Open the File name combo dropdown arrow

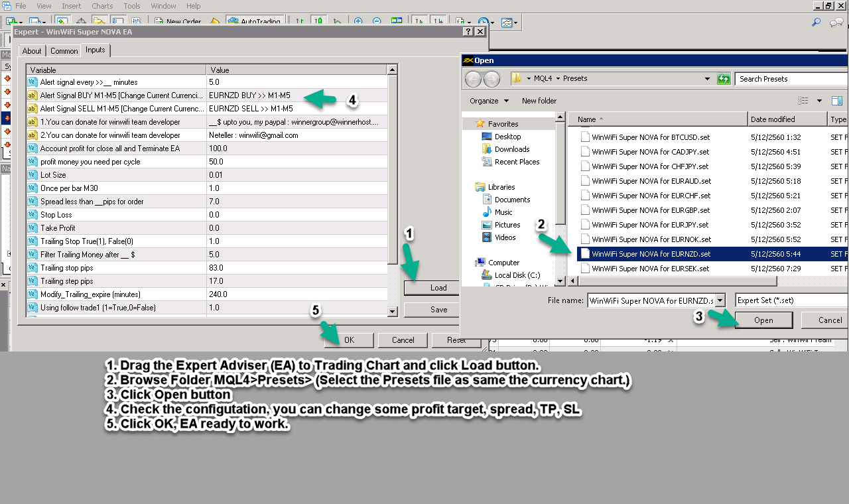click(720, 300)
